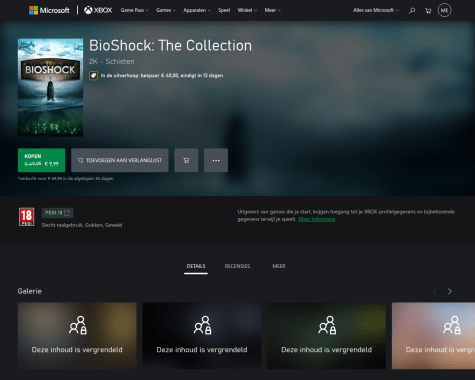Click the Microsoft logo
The height and width of the screenshot is (380, 475).
point(49,10)
